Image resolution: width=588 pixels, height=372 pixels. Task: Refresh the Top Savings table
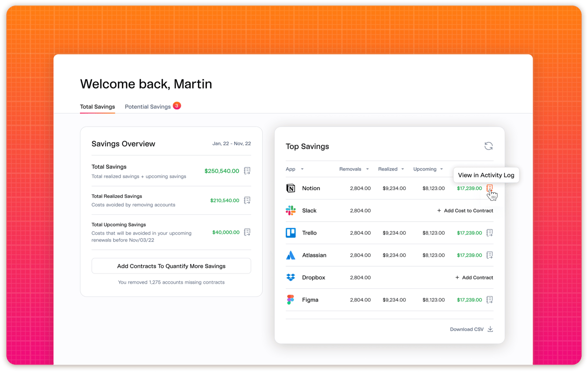[488, 146]
